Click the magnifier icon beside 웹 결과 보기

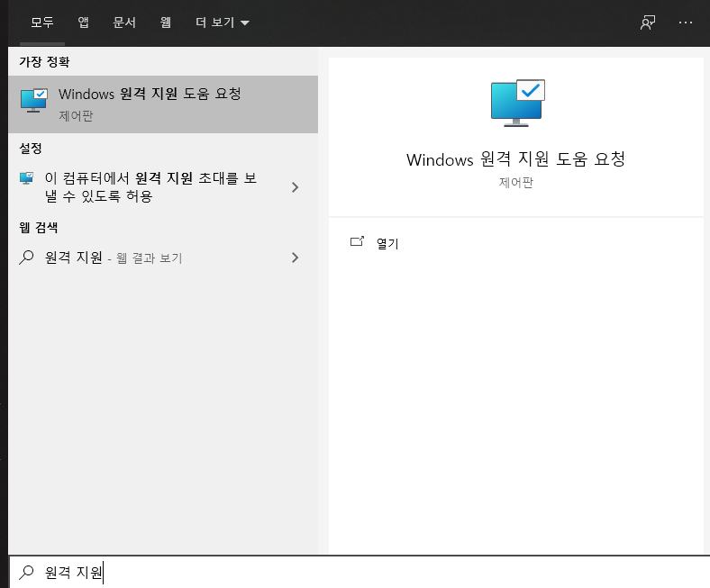26,258
